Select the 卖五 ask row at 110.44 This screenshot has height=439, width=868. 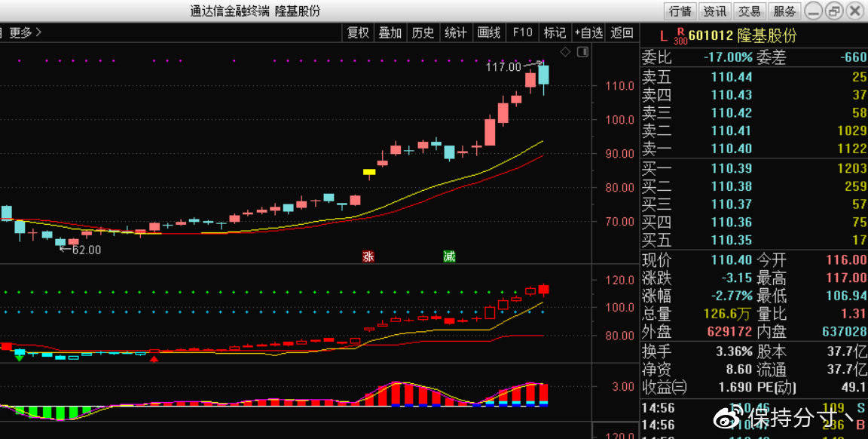click(754, 77)
